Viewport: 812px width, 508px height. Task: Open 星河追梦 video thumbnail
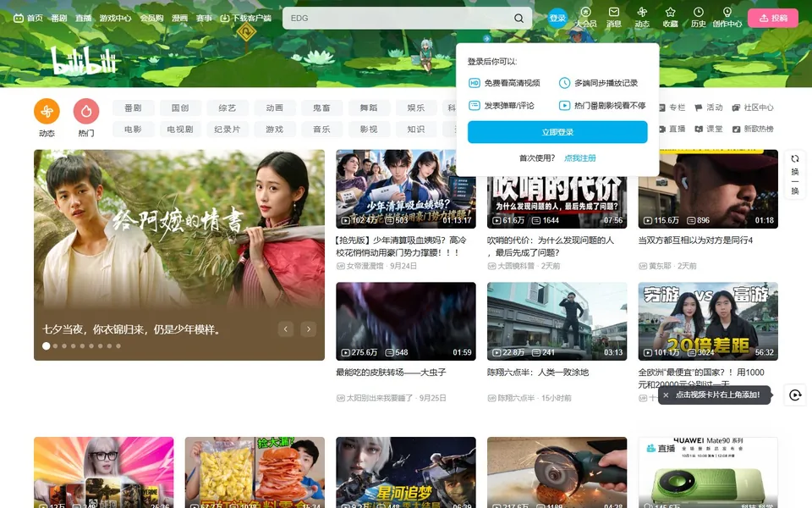405,472
